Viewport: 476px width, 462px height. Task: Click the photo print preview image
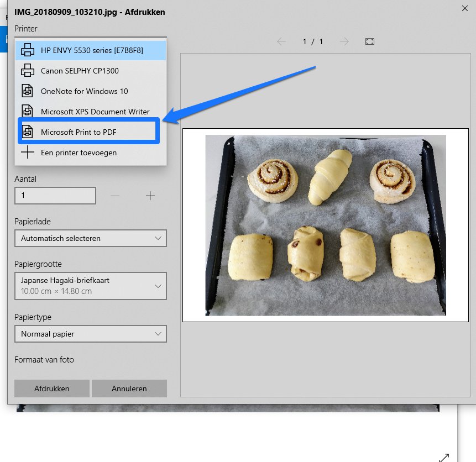click(326, 225)
